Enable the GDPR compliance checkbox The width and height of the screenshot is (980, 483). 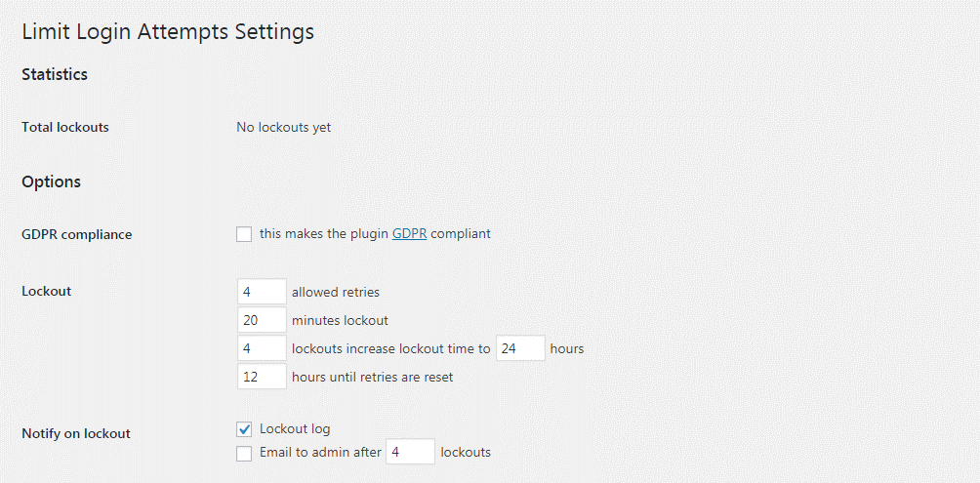tap(244, 234)
